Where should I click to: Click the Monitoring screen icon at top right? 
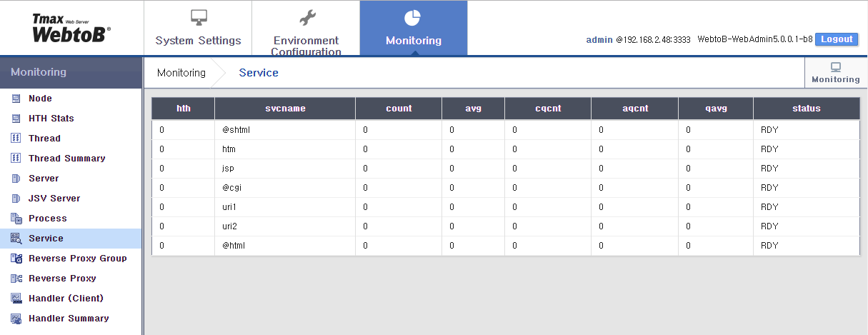point(836,66)
